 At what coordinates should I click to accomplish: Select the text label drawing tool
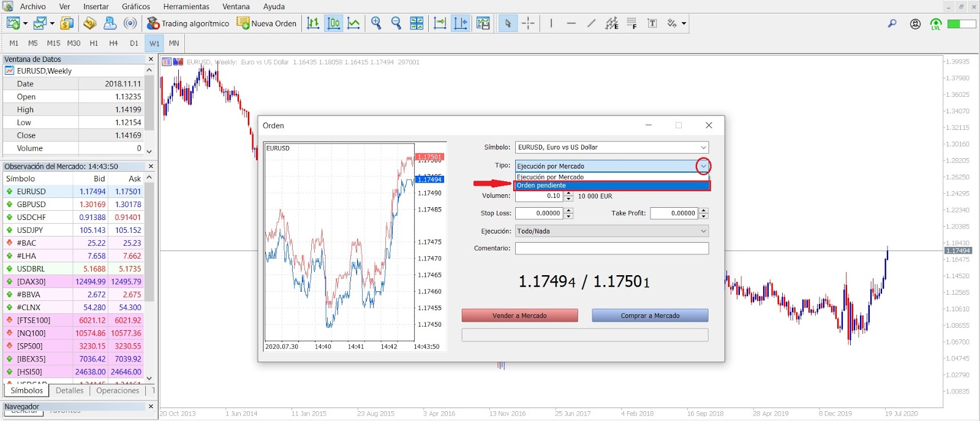pyautogui.click(x=652, y=23)
